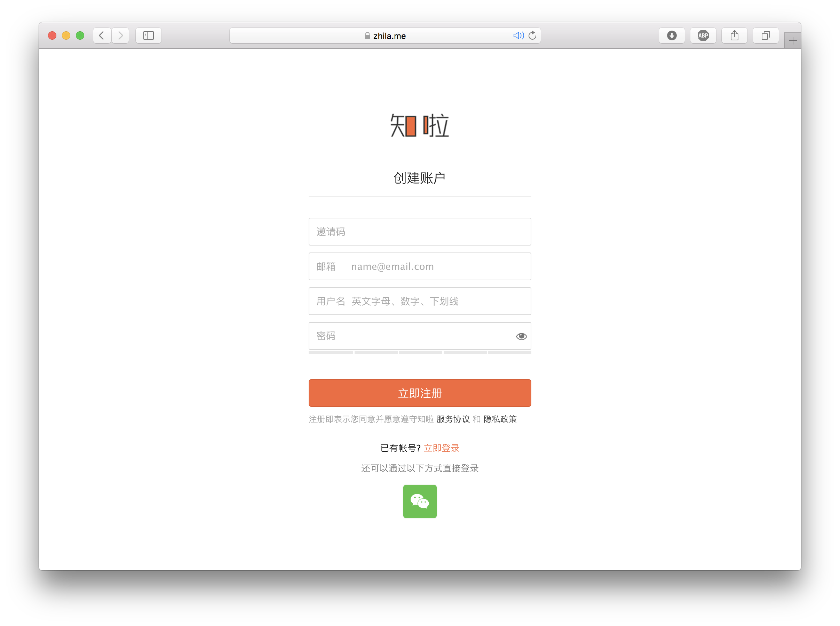
Task: Go forward to the next page
Action: [x=120, y=35]
